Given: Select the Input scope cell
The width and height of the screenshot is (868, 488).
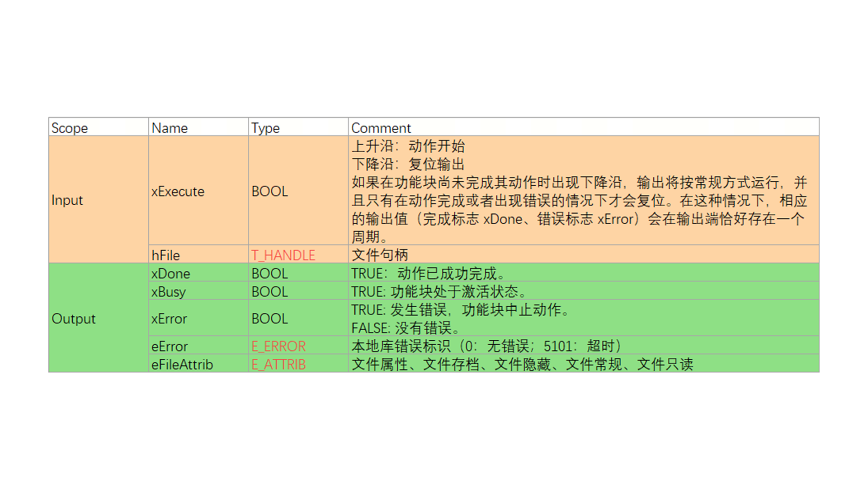Looking at the screenshot, I should [67, 200].
